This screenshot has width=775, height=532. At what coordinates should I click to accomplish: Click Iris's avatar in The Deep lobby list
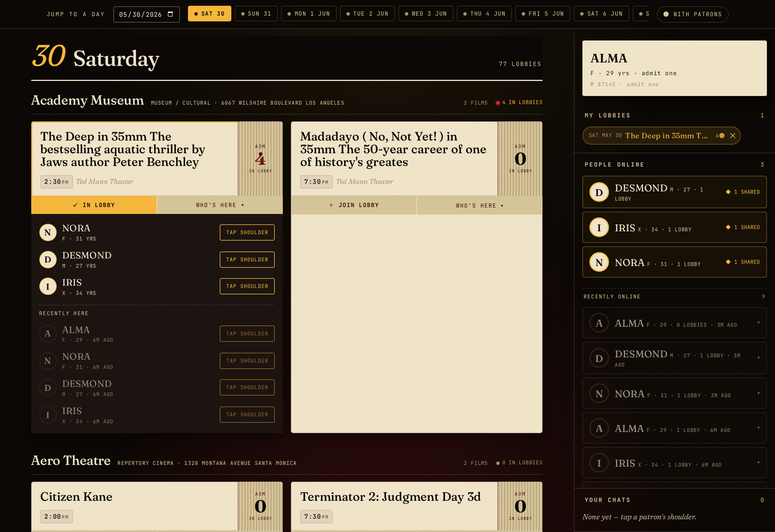pos(48,286)
